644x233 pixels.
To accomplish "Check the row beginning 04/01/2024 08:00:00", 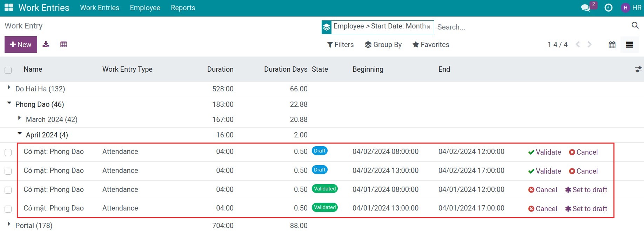I will click(x=8, y=190).
